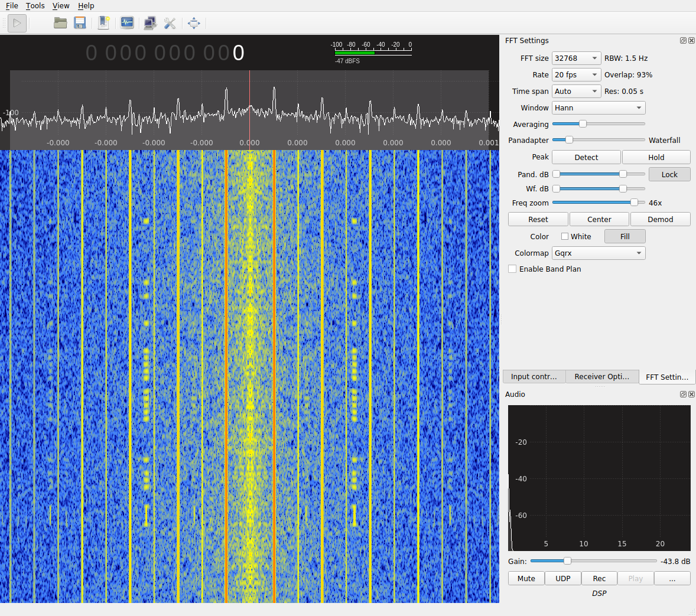Switch to the Receiver Options tab
Viewport: 696px width, 616px height.
601,376
